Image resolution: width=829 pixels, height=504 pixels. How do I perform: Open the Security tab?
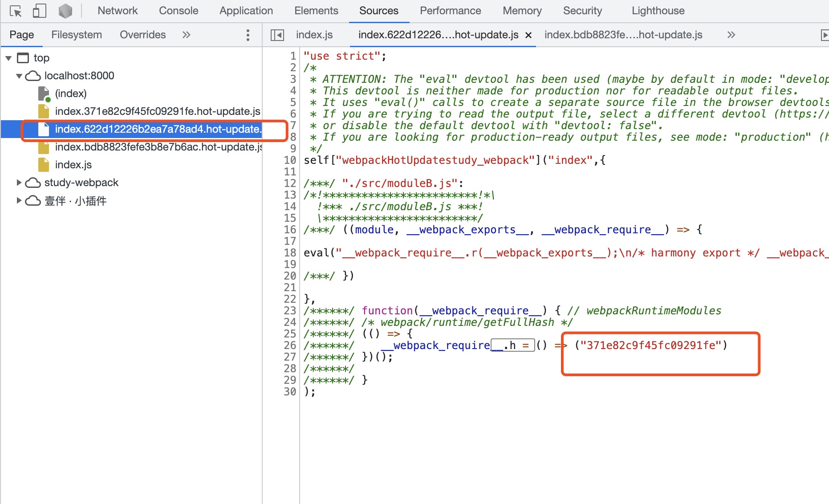pos(582,11)
